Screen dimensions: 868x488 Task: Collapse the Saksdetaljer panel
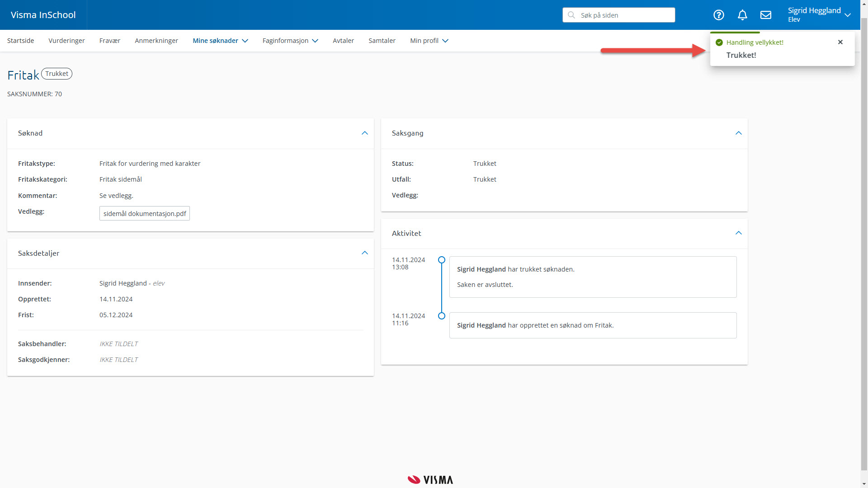(x=365, y=253)
